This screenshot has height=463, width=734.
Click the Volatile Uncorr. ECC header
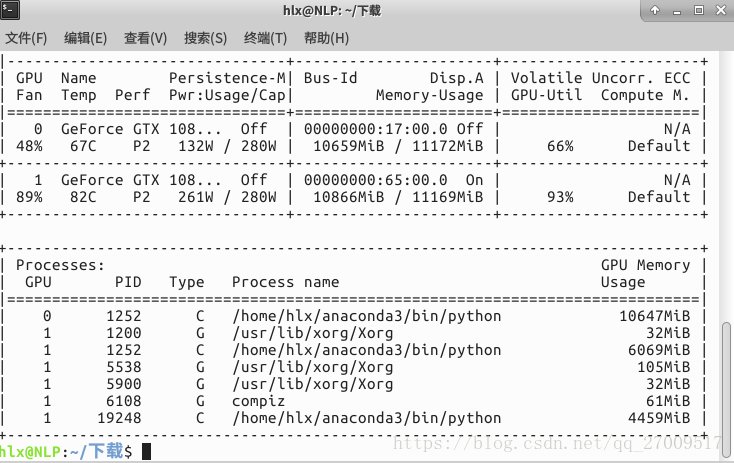601,78
